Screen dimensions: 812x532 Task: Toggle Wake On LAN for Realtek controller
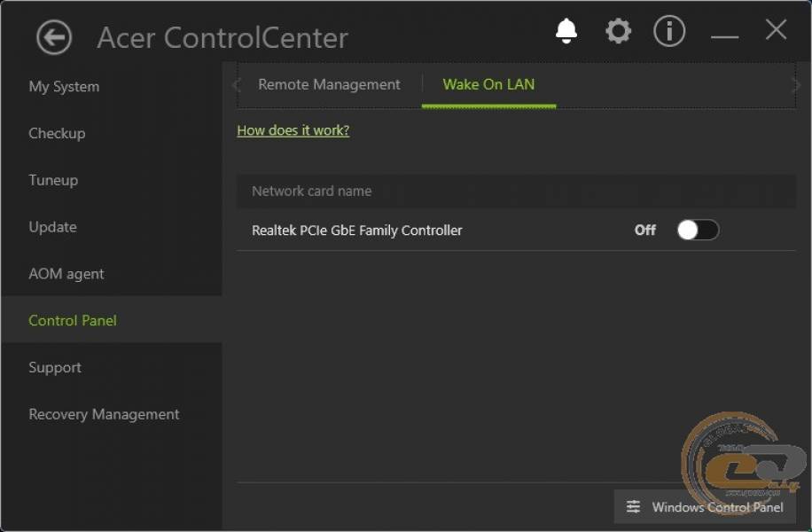point(698,230)
